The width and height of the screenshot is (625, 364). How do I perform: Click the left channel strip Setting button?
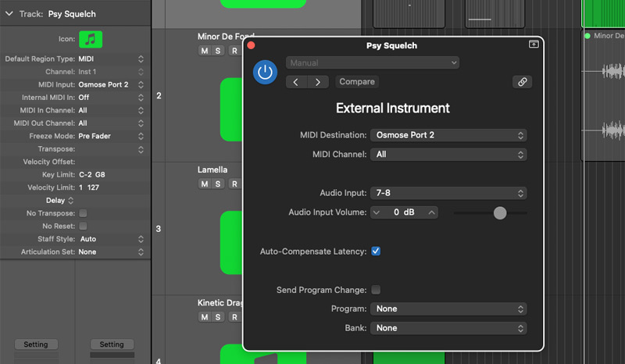tap(36, 344)
